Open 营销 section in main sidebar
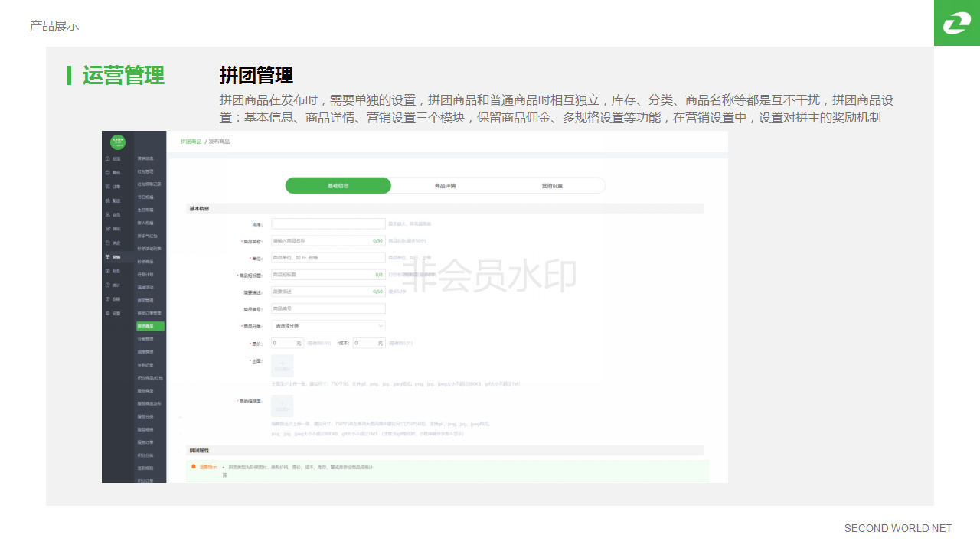Viewport: 980px width, 551px height. coord(113,257)
